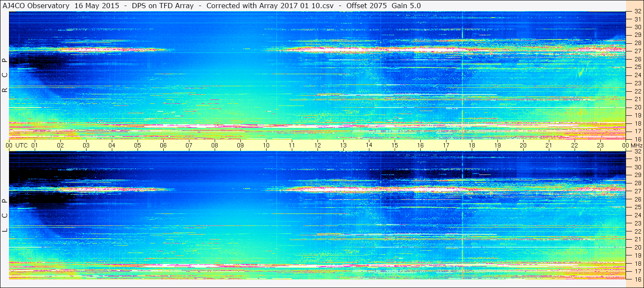Select hour 05 on the UTC axis
This screenshot has height=288, width=644.
(x=138, y=145)
